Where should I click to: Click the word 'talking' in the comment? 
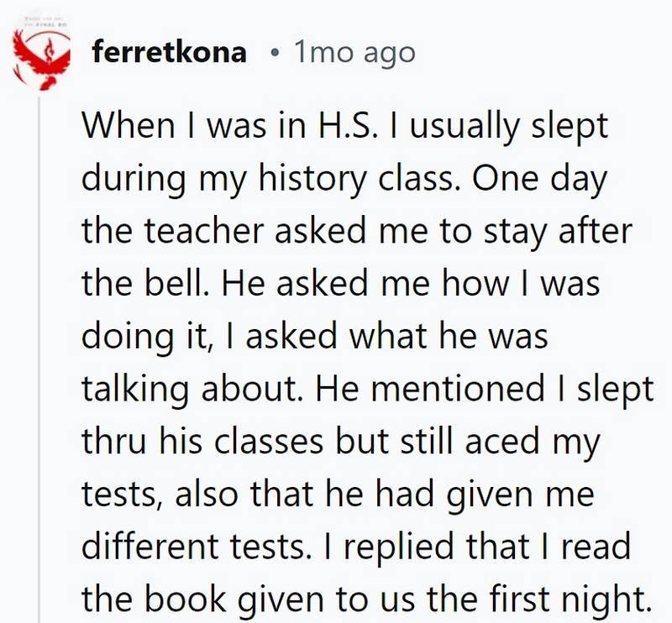pyautogui.click(x=135, y=390)
